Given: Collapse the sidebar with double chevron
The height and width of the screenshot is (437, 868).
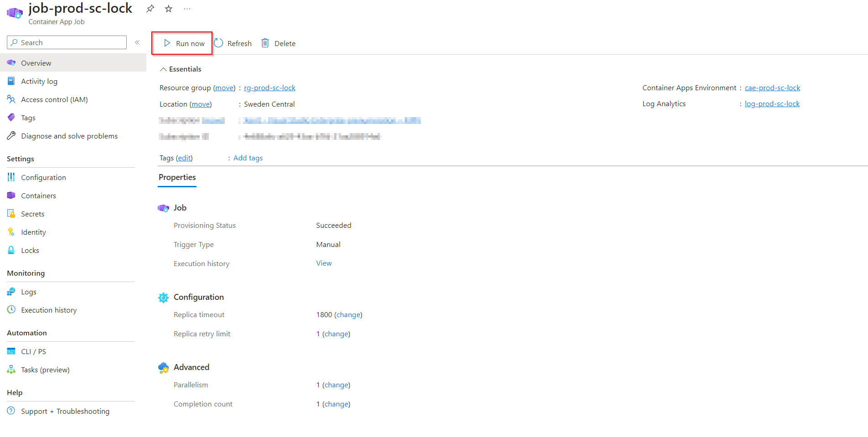Looking at the screenshot, I should click(x=137, y=42).
